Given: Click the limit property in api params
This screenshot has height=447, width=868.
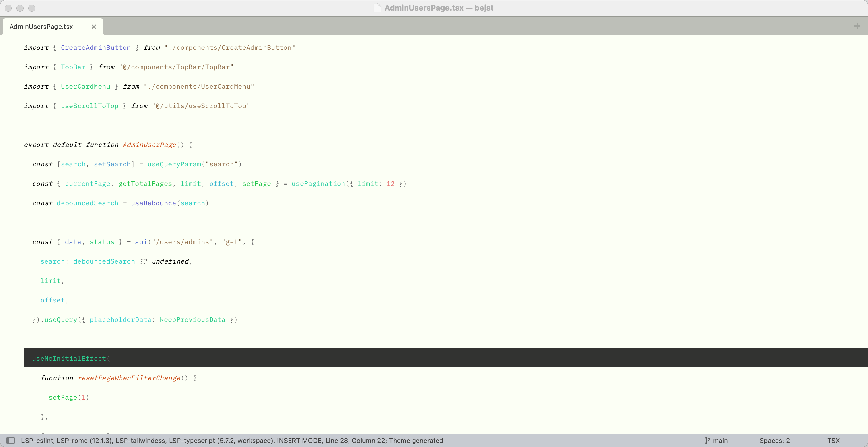Looking at the screenshot, I should [51, 281].
